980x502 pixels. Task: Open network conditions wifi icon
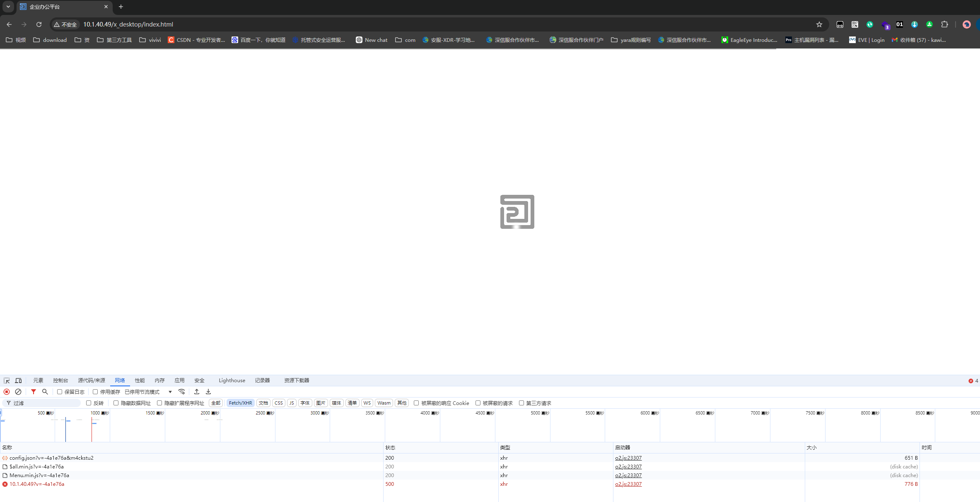(x=181, y=392)
